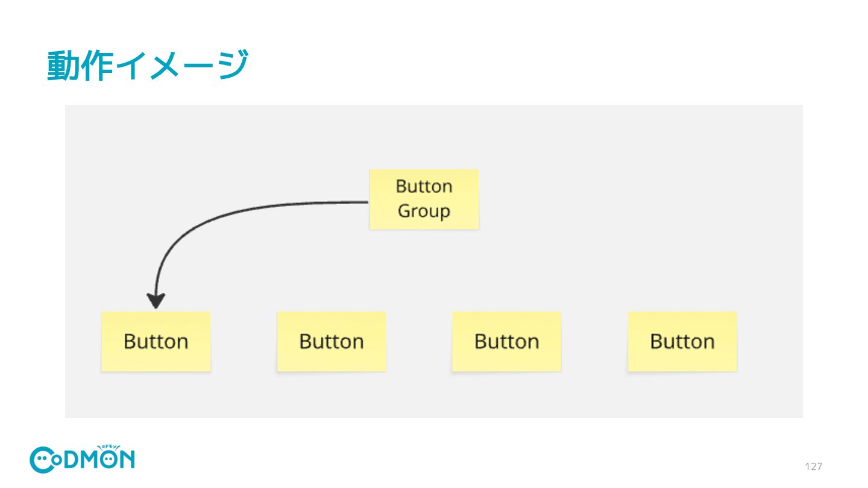
Task: Click the word Button inside the Button Group note
Action: coord(424,186)
